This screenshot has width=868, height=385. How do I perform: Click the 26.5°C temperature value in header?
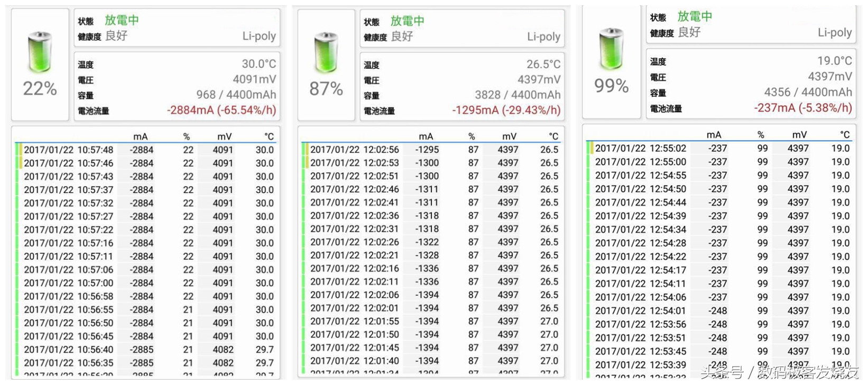click(x=543, y=64)
